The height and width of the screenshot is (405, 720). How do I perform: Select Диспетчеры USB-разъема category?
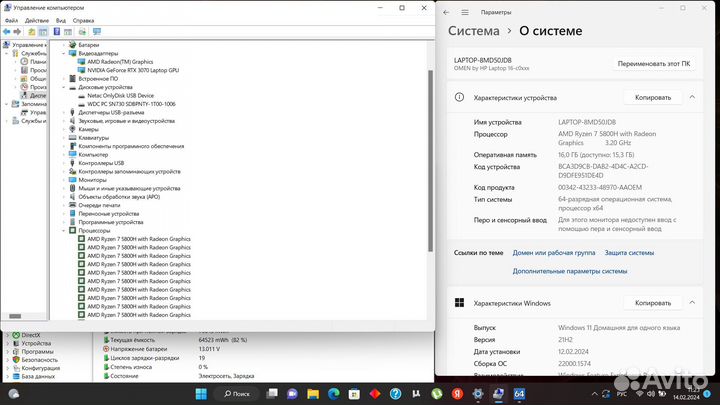click(111, 112)
